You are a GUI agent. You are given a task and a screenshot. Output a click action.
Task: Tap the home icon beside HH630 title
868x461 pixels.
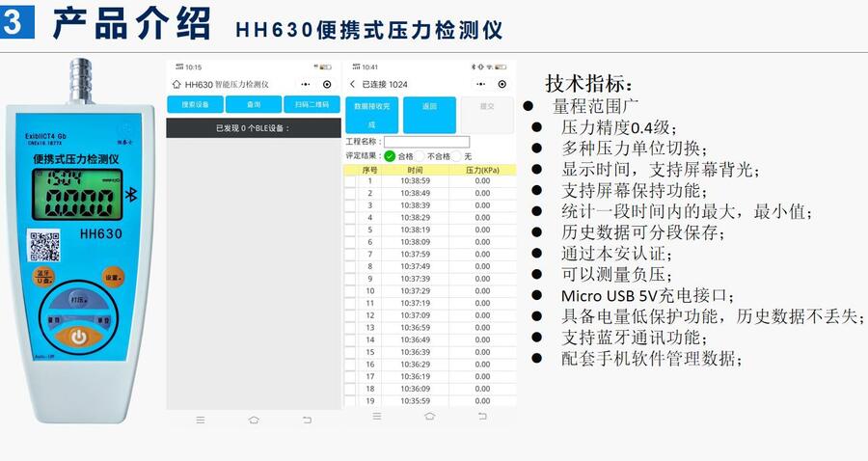177,85
